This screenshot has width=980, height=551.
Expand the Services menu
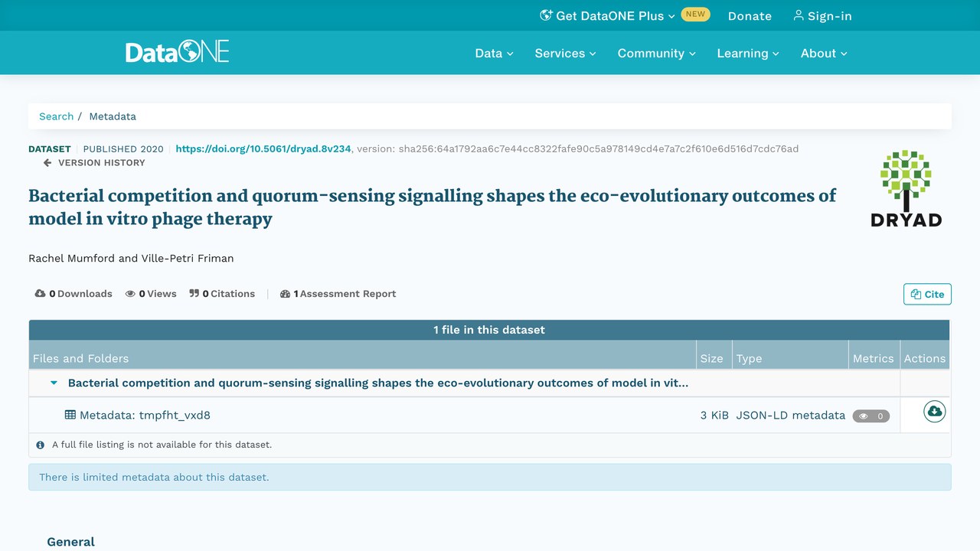[565, 54]
